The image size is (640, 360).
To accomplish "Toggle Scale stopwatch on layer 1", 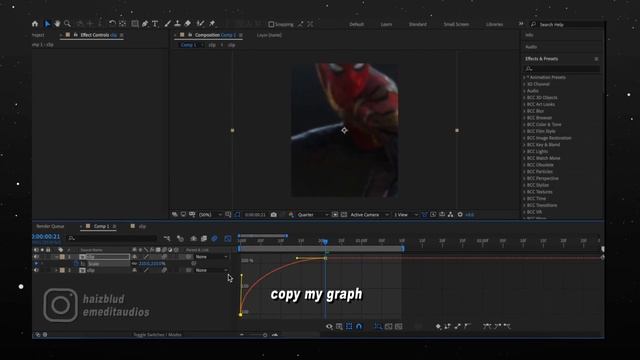I will (76, 264).
